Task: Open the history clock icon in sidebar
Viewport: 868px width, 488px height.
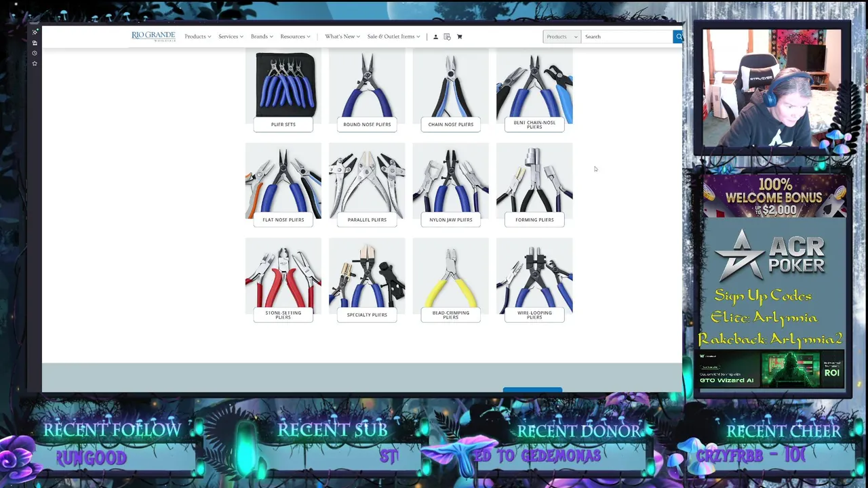Action: tap(35, 53)
